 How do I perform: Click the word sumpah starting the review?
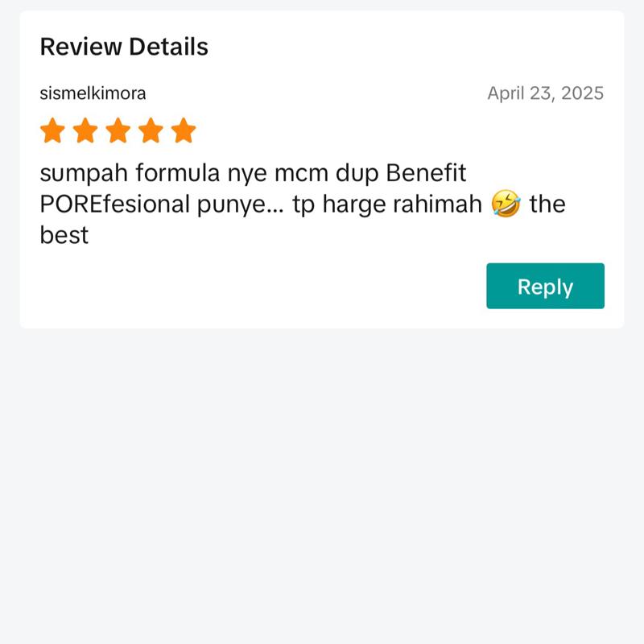click(x=84, y=174)
